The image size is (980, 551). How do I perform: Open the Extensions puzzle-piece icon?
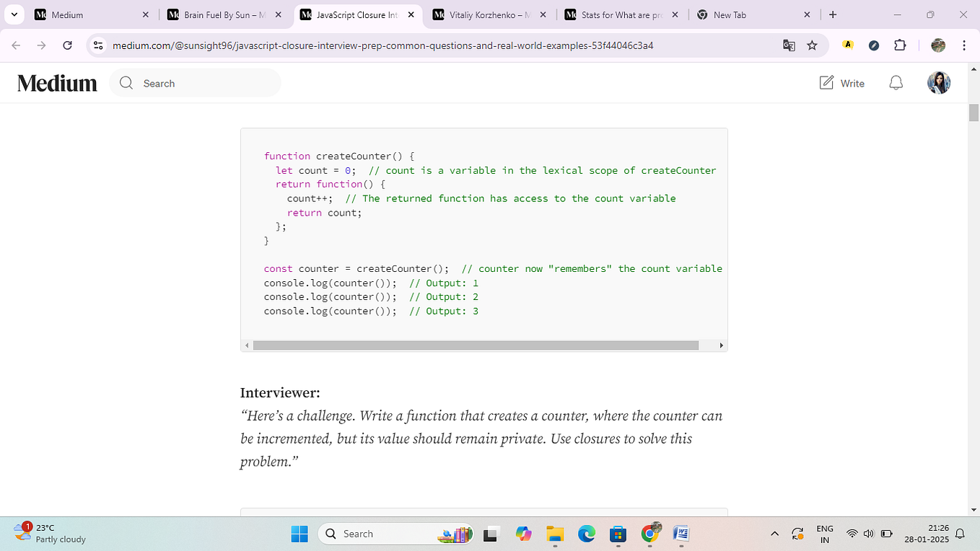[900, 45]
